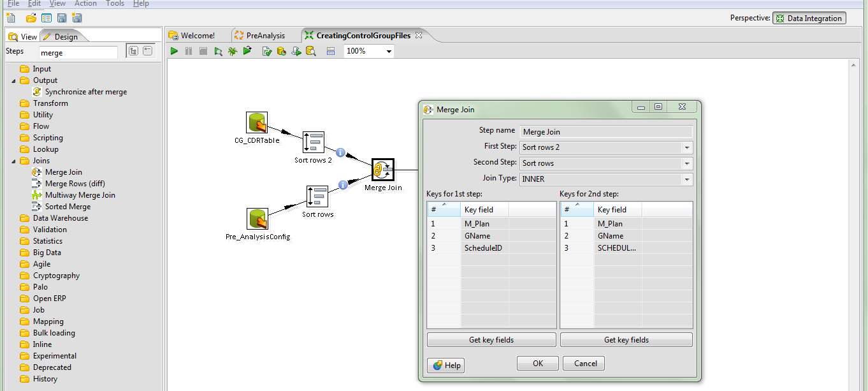Run the transformation
This screenshot has width=868, height=391.
click(174, 51)
